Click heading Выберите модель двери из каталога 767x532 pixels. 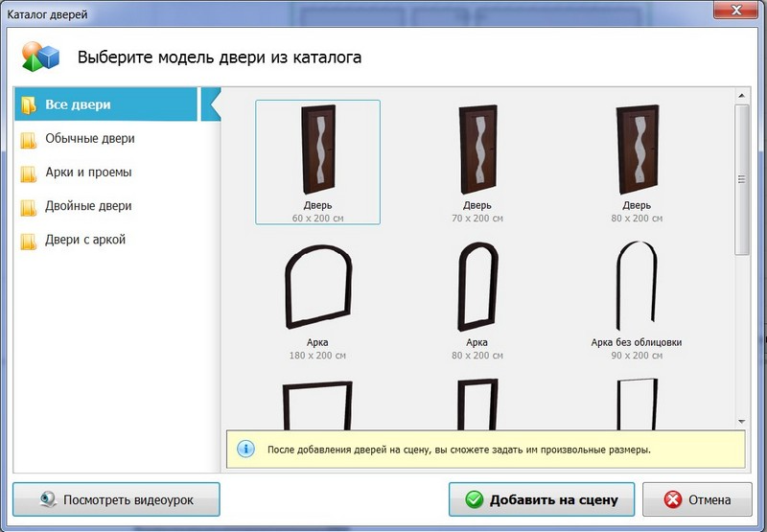220,58
